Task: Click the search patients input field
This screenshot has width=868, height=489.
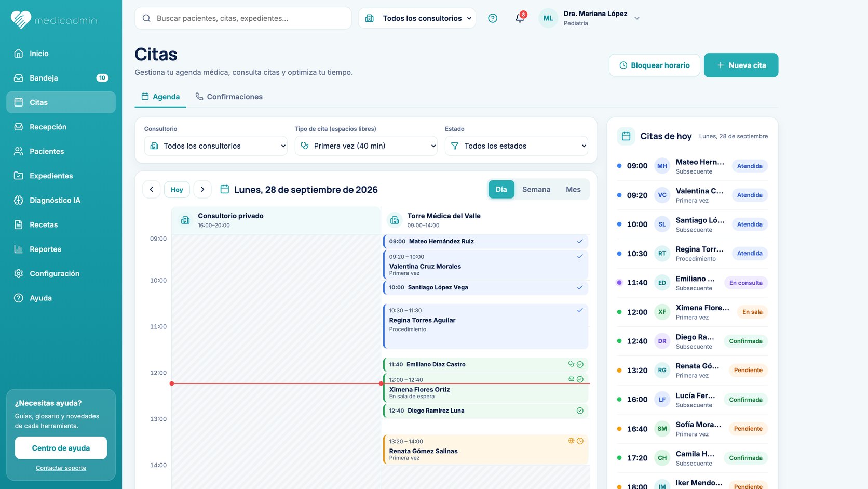Action: click(x=243, y=18)
